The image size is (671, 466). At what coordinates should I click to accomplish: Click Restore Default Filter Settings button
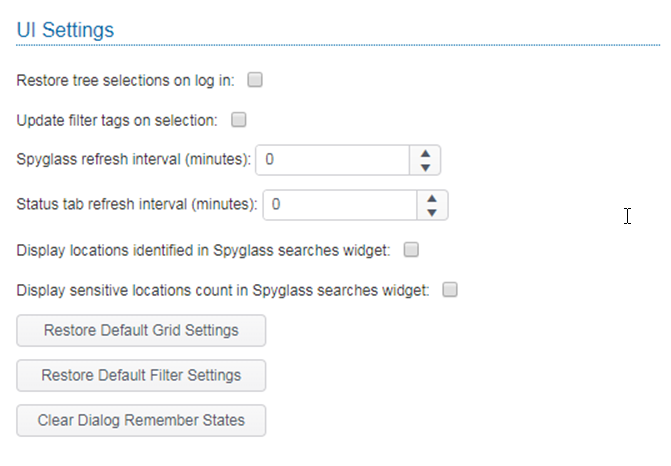[x=141, y=376]
